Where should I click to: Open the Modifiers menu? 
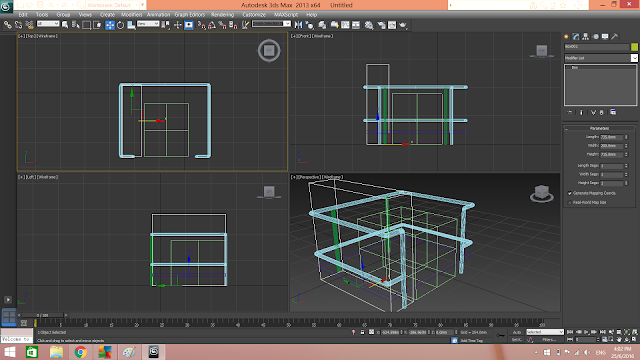[x=132, y=14]
